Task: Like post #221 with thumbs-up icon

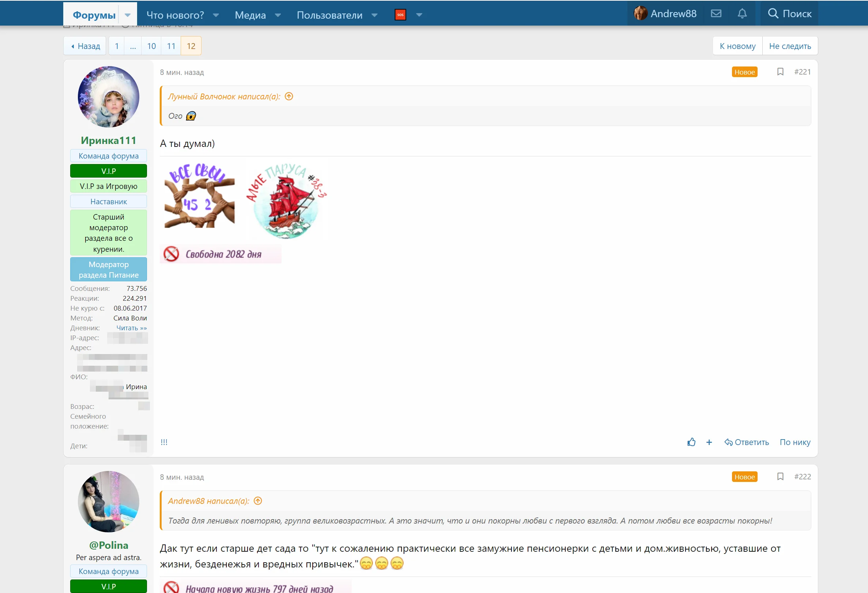Action: [x=691, y=442]
